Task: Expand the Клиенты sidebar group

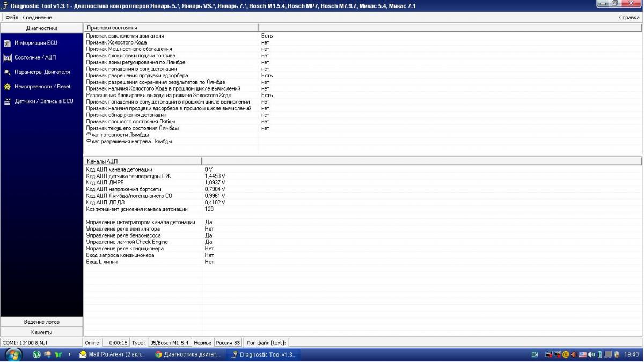Action: [x=42, y=332]
